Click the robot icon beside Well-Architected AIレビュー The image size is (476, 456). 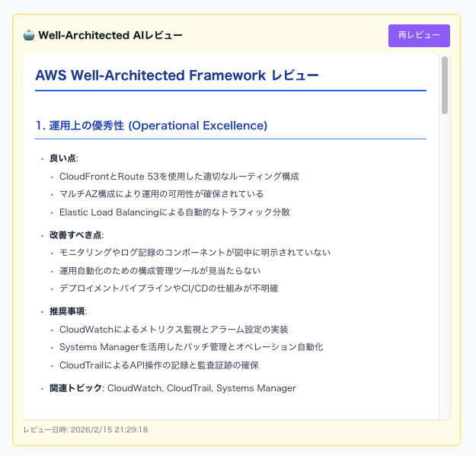pyautogui.click(x=29, y=36)
